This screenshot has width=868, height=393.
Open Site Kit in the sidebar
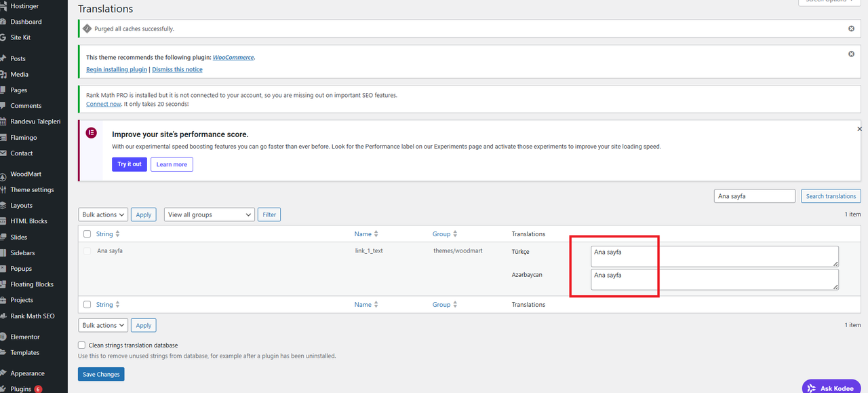coord(20,37)
